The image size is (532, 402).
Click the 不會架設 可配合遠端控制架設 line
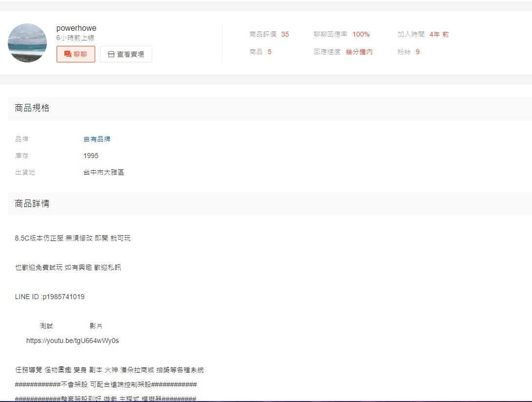(106, 384)
